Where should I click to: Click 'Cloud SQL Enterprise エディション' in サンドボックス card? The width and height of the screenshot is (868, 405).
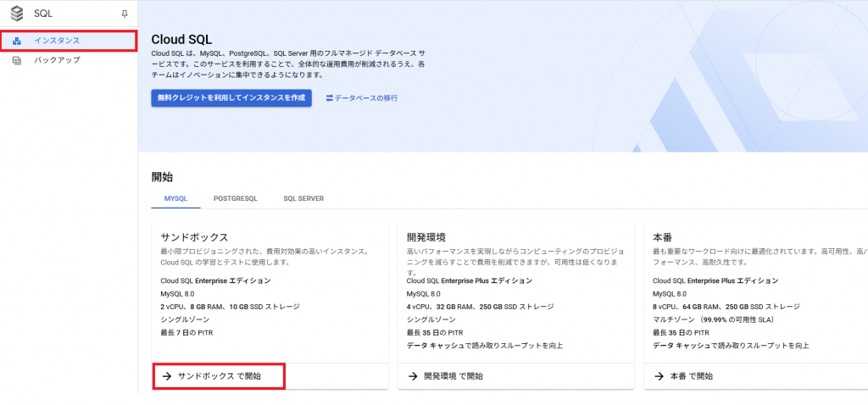215,280
